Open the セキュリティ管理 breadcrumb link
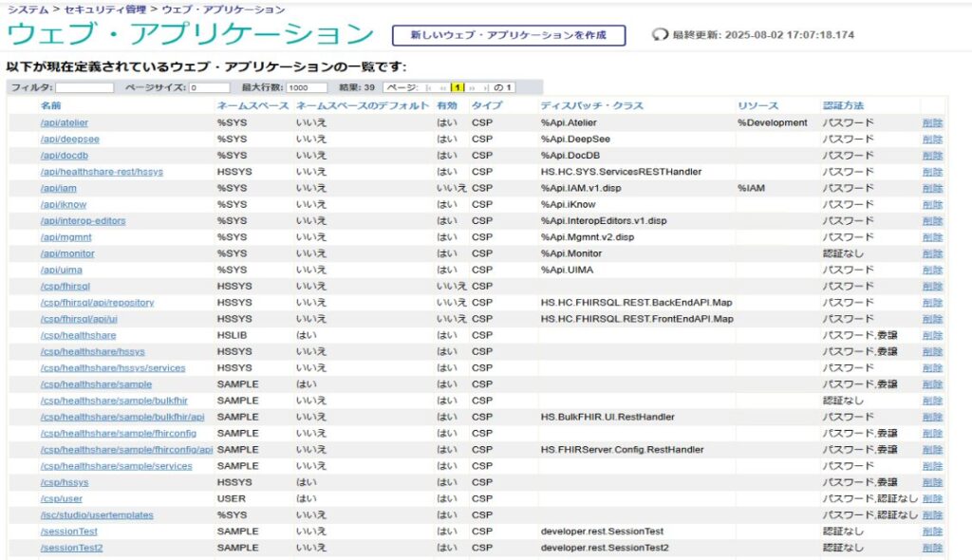972x560 pixels. (103, 9)
